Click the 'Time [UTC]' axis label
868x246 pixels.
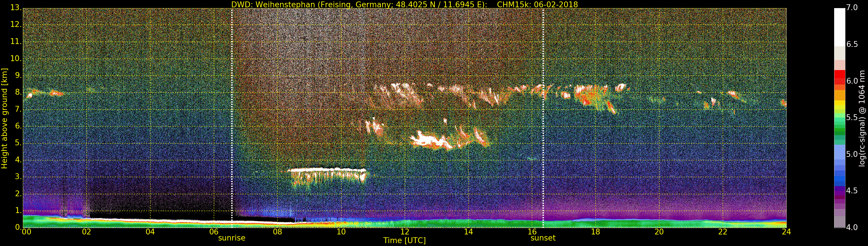[x=404, y=241]
